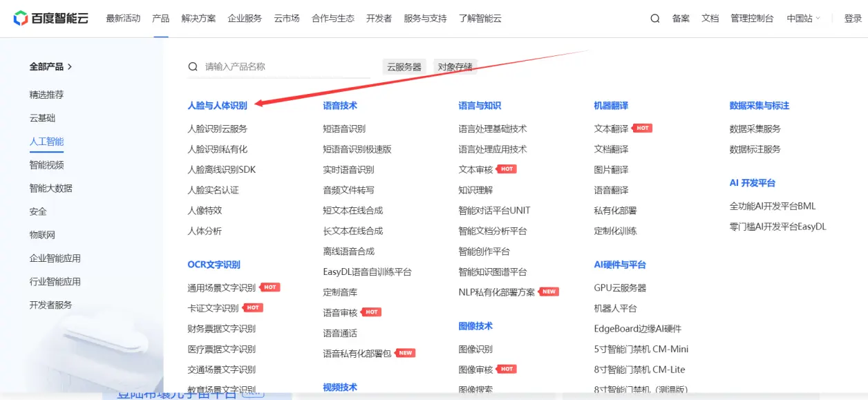This screenshot has height=400, width=868.
Task: Open the 解决方案 menu
Action: point(198,19)
